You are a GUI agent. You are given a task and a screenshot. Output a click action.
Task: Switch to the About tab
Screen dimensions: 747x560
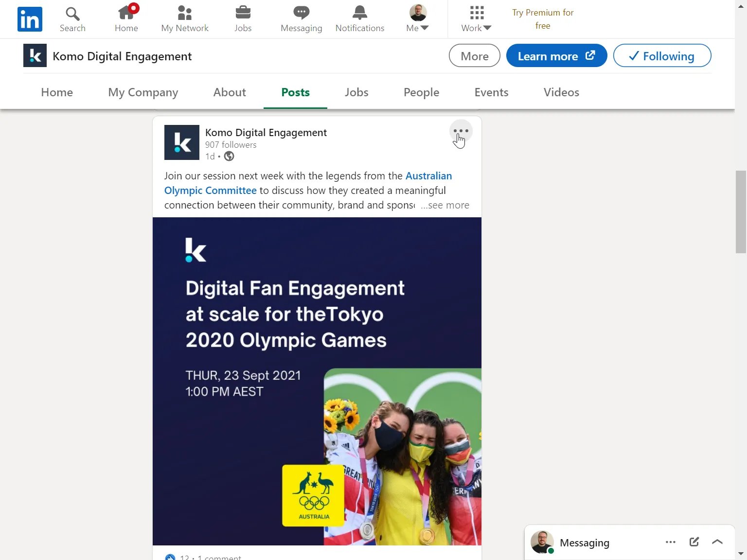230,92
